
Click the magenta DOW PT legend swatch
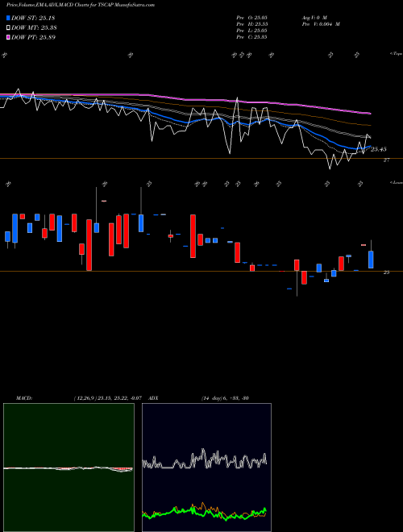coord(8,37)
